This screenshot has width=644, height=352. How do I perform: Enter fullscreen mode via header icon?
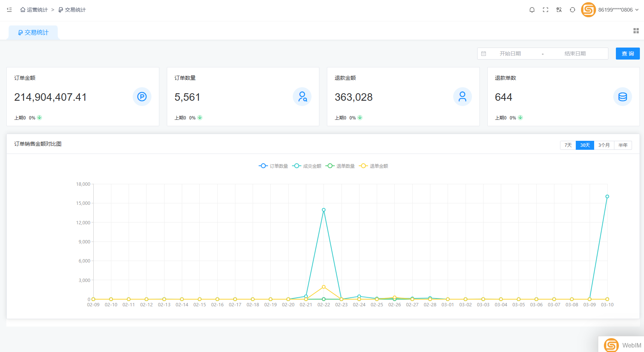pos(545,10)
